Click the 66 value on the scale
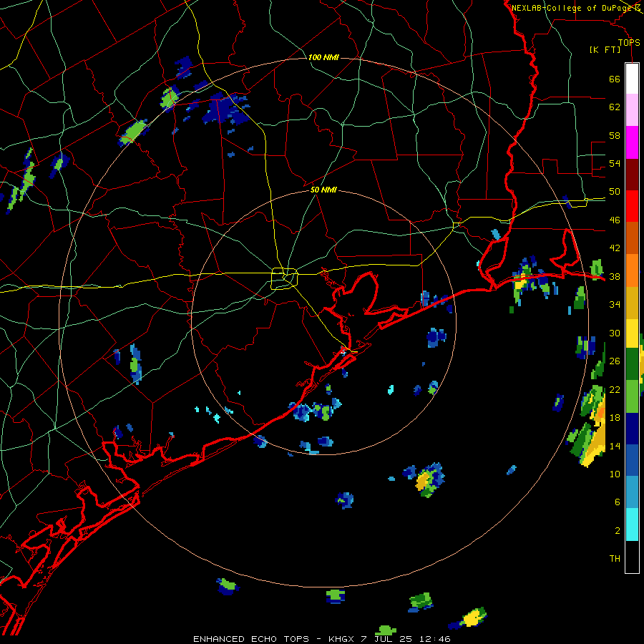 coord(615,79)
